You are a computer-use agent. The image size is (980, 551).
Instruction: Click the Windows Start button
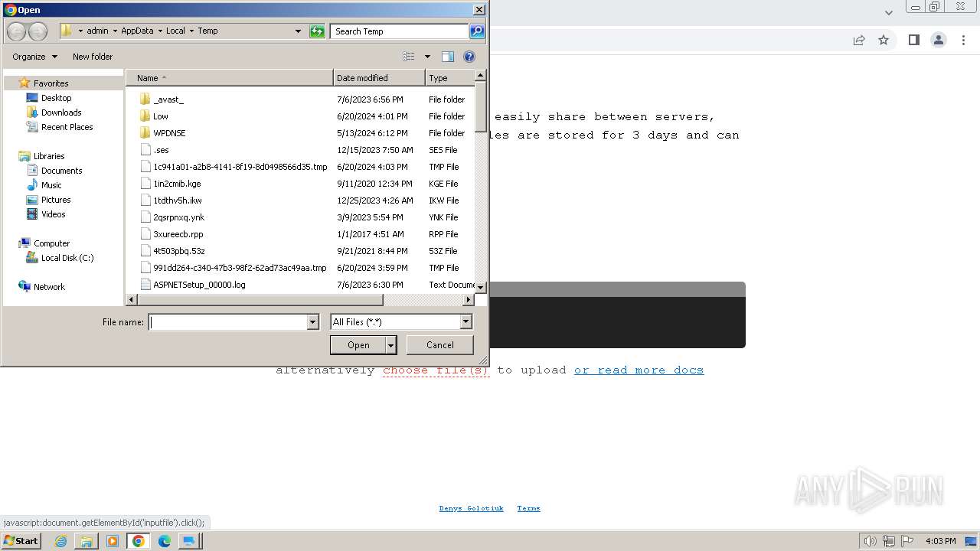[x=21, y=540]
